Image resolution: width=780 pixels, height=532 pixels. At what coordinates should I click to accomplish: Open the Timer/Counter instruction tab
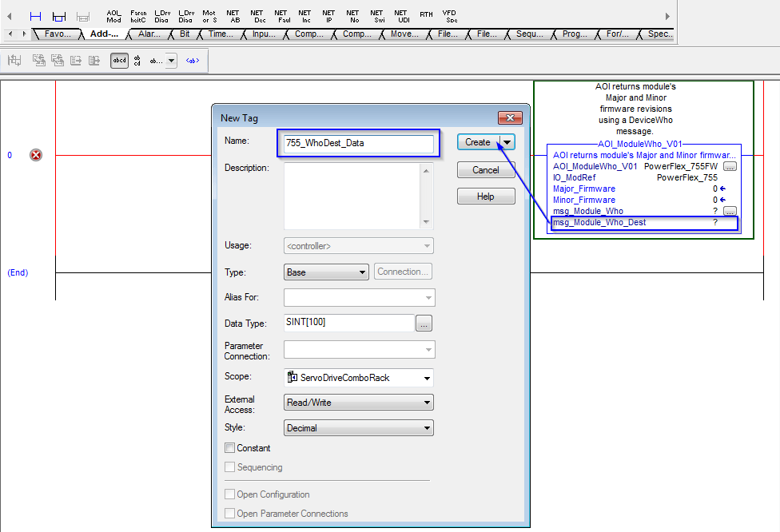coord(221,34)
